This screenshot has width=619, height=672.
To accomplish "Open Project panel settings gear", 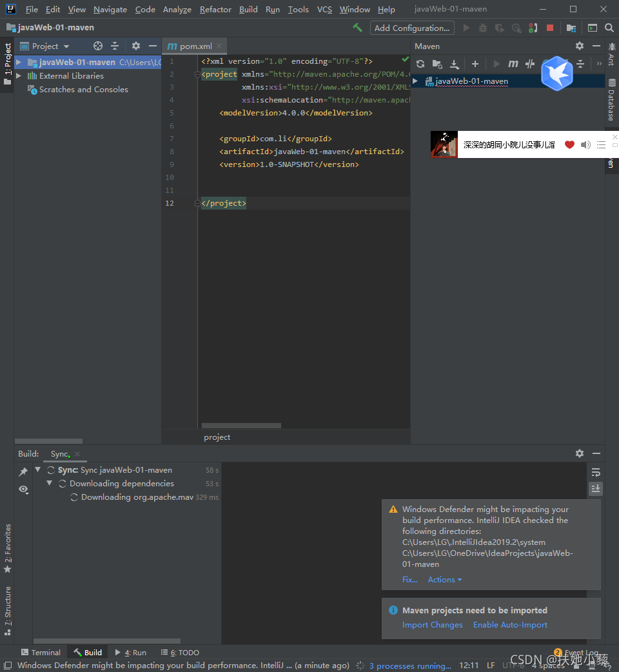I will tap(136, 46).
